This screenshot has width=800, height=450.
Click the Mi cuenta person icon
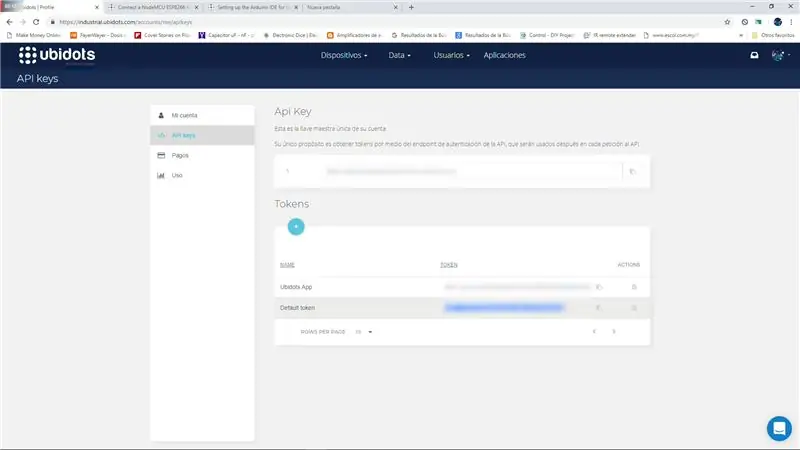click(x=161, y=115)
